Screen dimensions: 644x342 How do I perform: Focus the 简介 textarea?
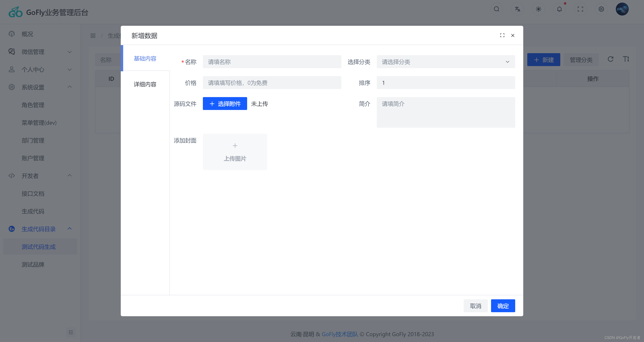(x=446, y=112)
